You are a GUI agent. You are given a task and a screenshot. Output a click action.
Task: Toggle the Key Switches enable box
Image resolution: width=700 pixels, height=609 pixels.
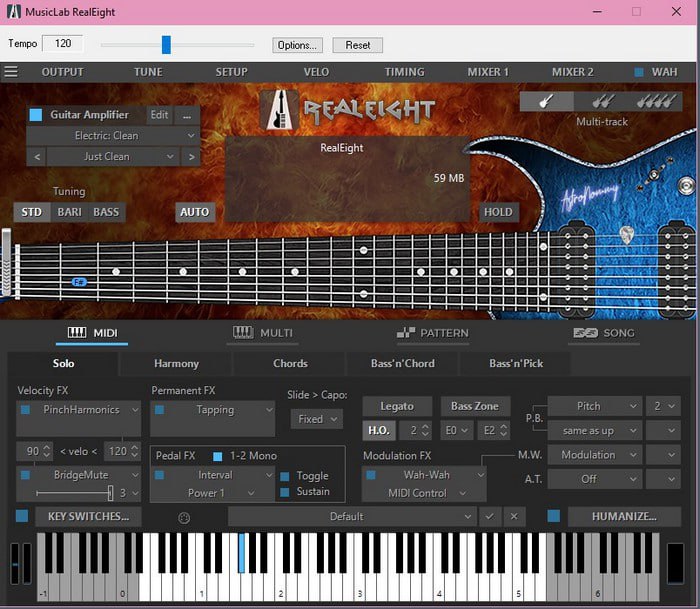(22, 516)
